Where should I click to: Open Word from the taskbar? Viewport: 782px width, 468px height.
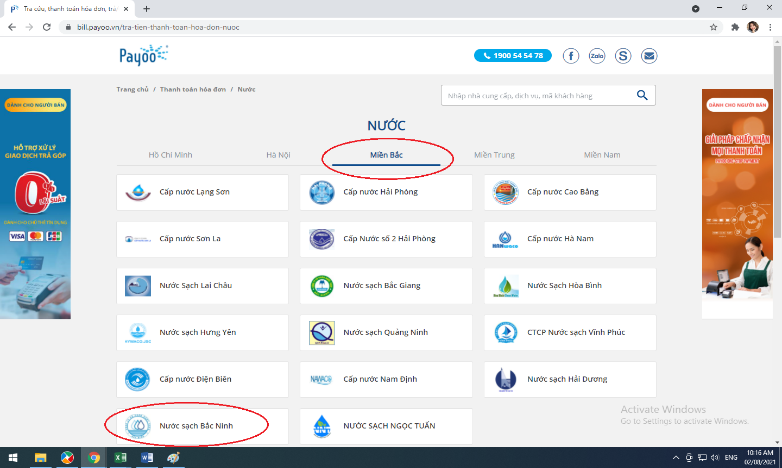pos(147,458)
